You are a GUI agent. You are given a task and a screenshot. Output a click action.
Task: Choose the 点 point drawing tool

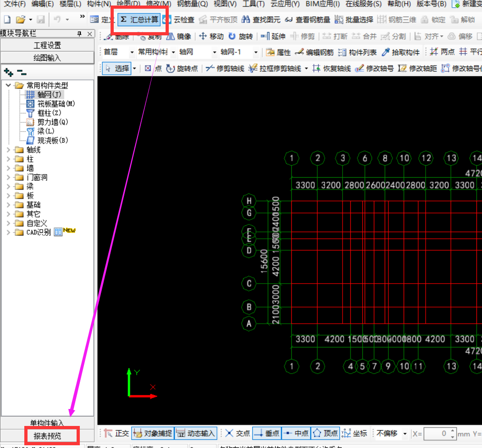[153, 68]
